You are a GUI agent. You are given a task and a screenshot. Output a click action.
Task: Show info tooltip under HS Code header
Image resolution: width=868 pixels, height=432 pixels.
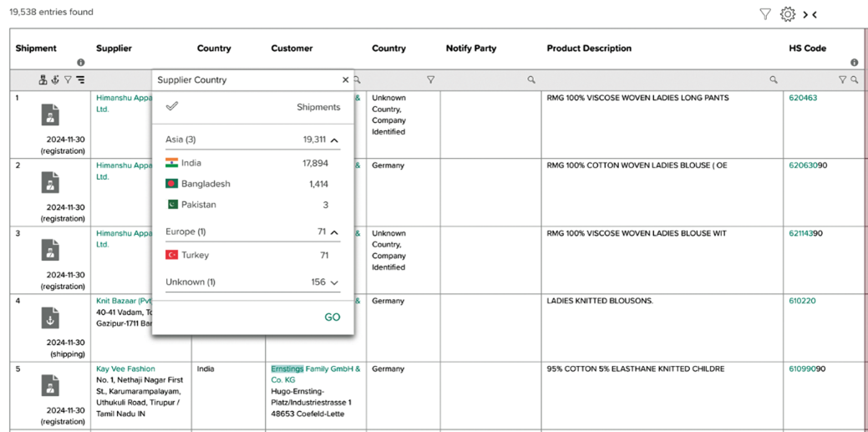coord(854,63)
